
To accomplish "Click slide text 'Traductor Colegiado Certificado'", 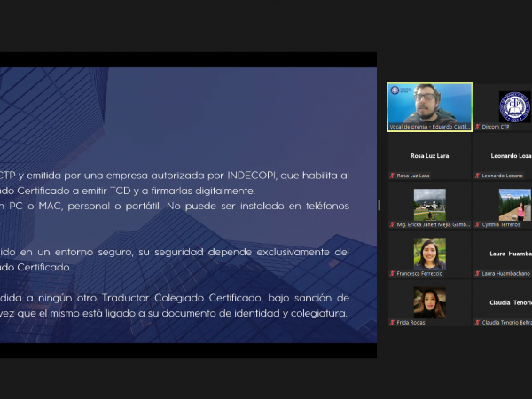I will click(x=182, y=298).
